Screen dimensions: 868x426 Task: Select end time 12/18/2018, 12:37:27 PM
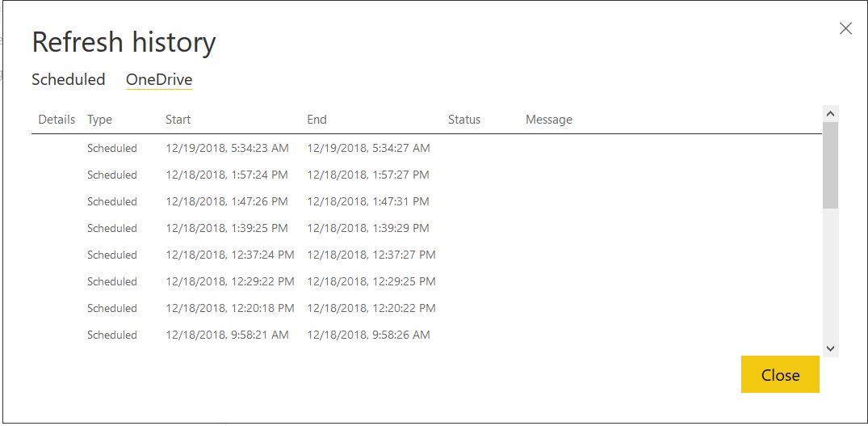pos(371,255)
